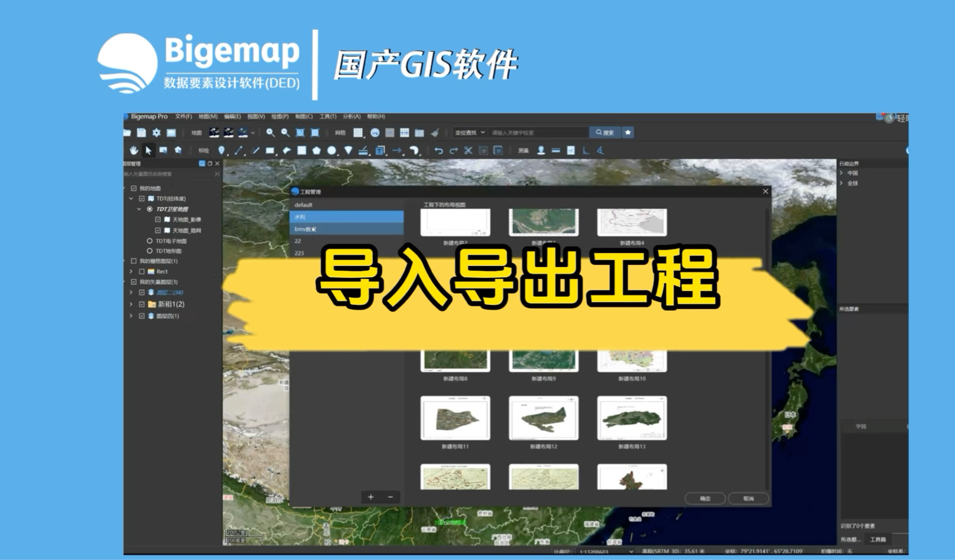This screenshot has width=955, height=560.
Task: Expand 全球 in administrative boundary panel
Action: (x=841, y=183)
